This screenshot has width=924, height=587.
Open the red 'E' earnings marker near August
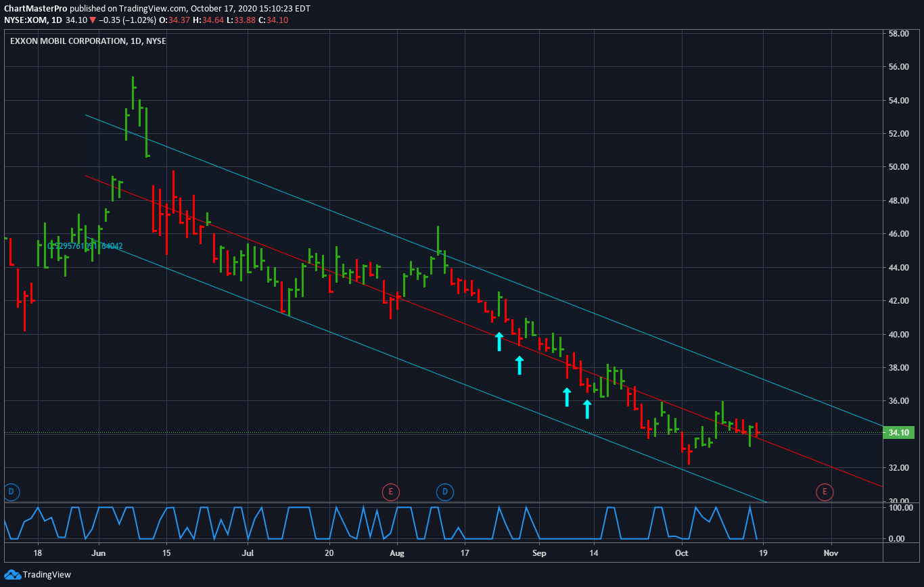point(391,492)
